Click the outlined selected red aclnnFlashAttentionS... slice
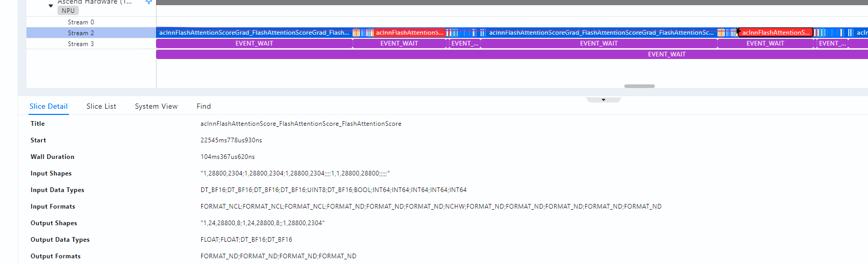Screen dimensions: 868x264 point(776,33)
